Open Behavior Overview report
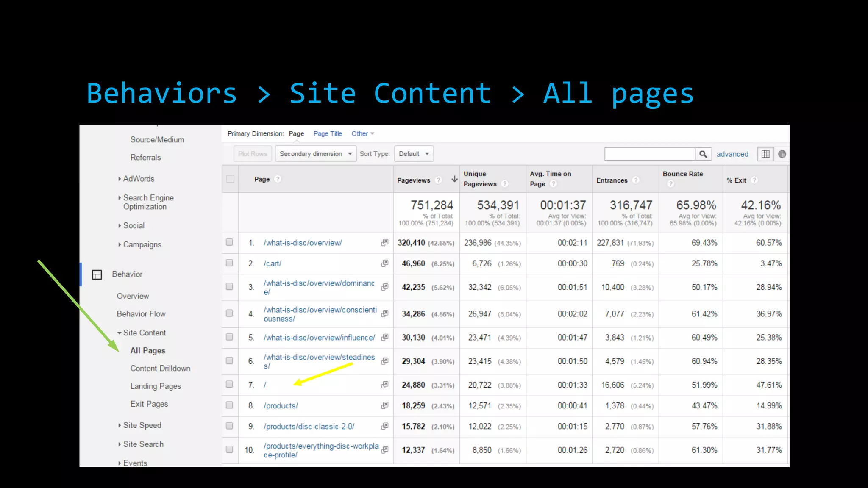The image size is (868, 488). coord(133,297)
